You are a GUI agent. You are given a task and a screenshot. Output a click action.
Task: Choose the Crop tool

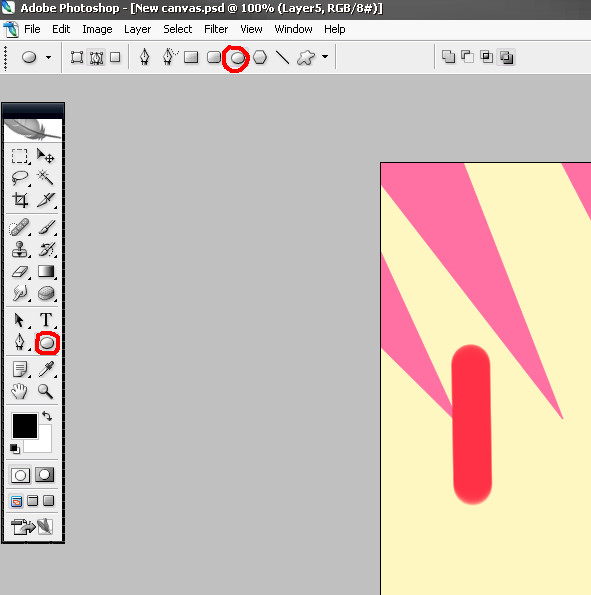[x=20, y=200]
